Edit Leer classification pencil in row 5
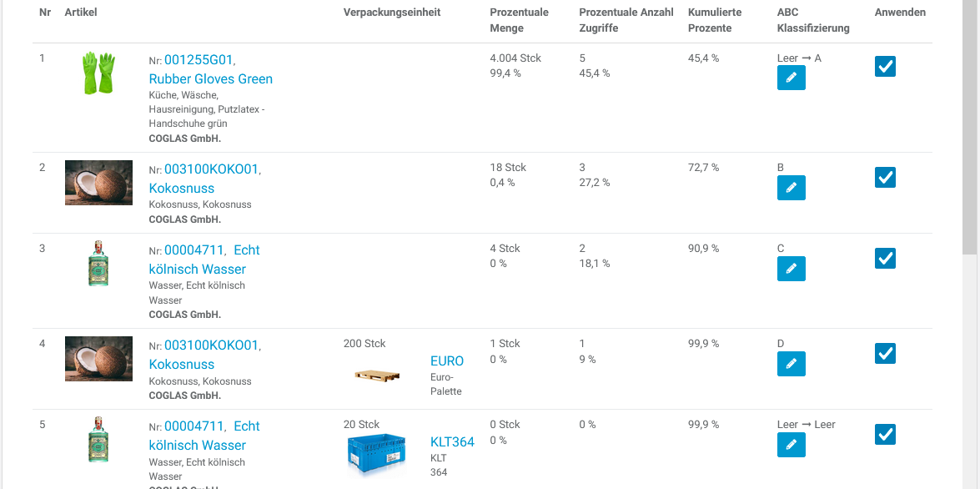 click(x=791, y=445)
